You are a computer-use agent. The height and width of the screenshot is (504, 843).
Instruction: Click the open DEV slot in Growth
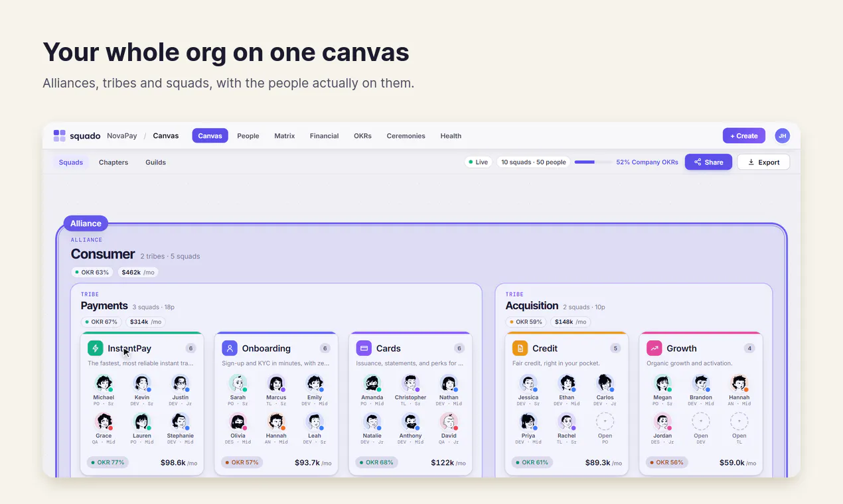click(701, 421)
